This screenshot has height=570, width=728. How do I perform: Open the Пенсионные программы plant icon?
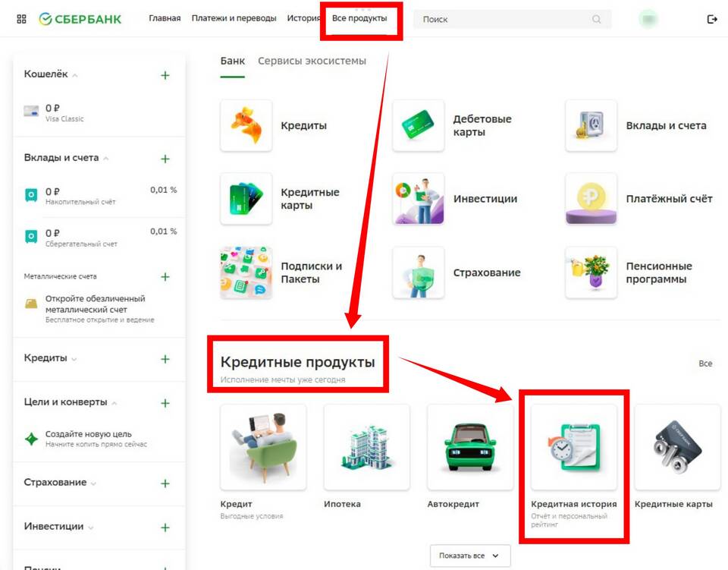(591, 272)
